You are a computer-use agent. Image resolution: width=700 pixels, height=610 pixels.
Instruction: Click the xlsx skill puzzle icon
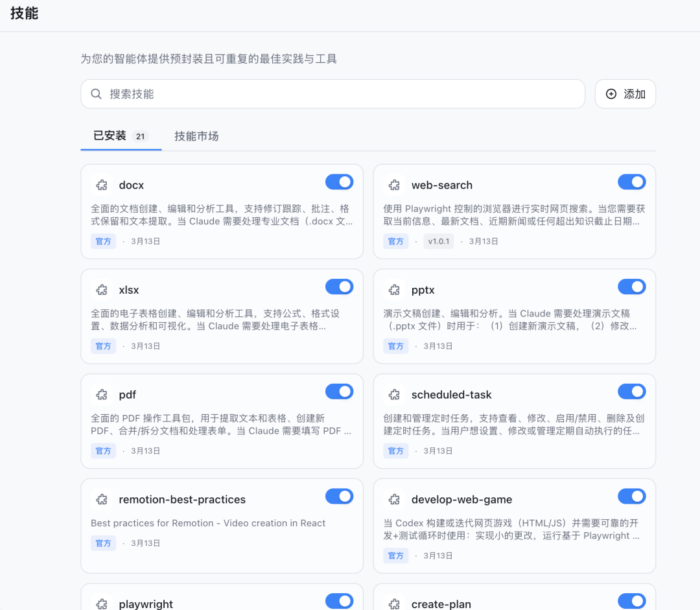pyautogui.click(x=102, y=290)
